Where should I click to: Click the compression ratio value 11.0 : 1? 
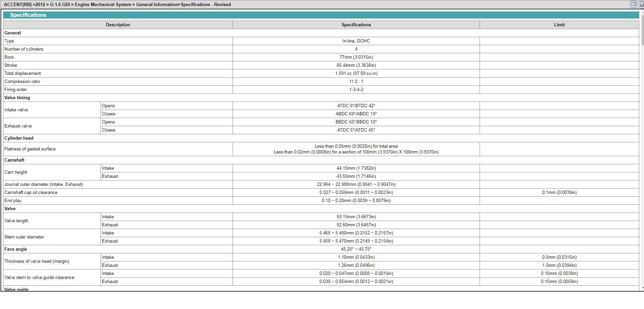click(x=356, y=81)
